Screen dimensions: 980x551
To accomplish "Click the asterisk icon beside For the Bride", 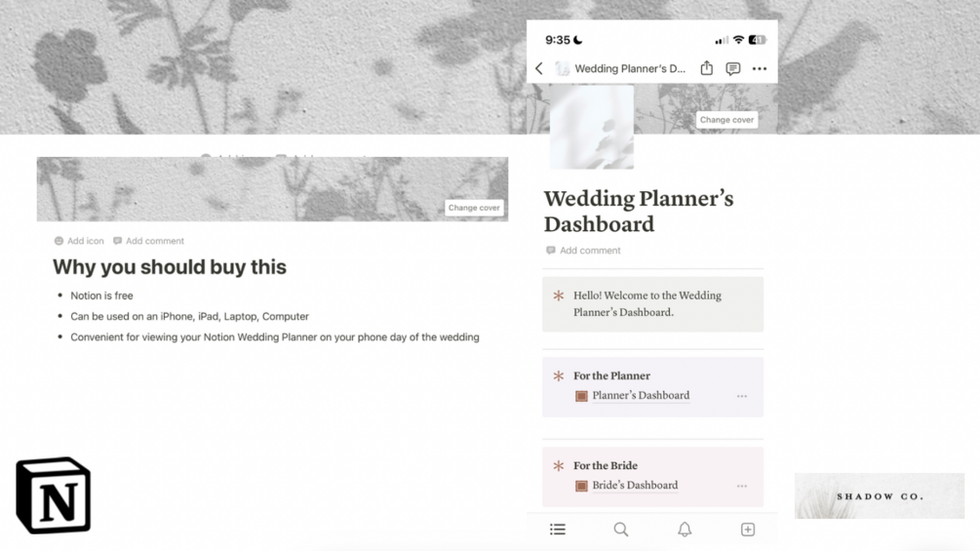I will [x=558, y=465].
